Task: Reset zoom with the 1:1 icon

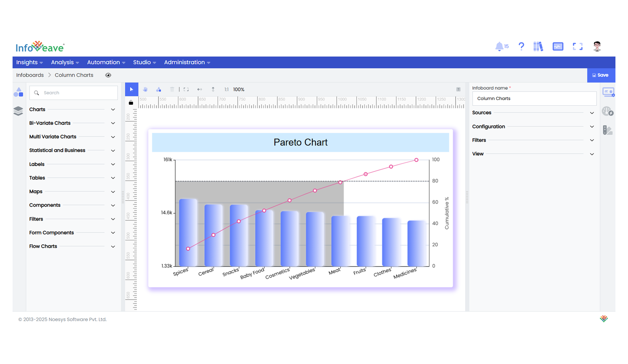Action: click(226, 89)
